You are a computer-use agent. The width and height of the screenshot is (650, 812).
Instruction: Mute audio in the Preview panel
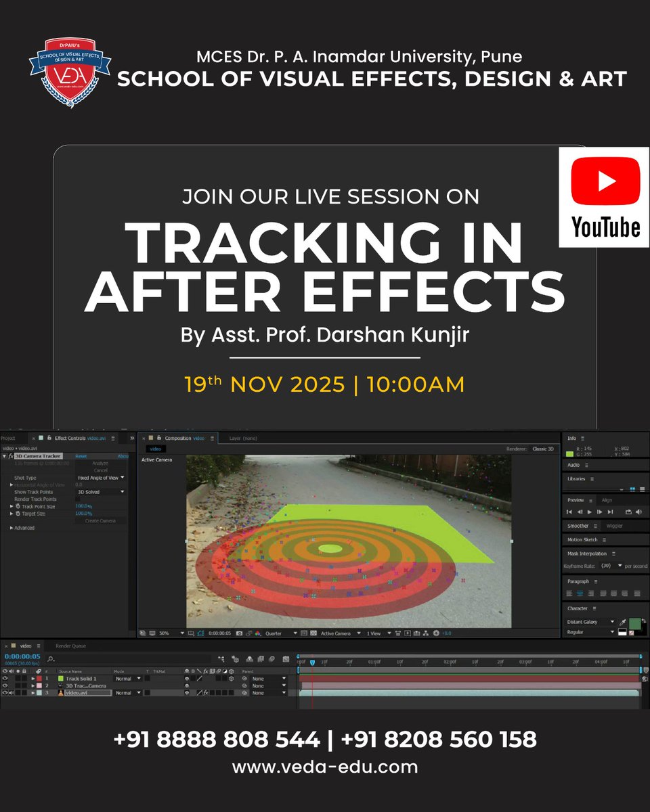click(638, 512)
